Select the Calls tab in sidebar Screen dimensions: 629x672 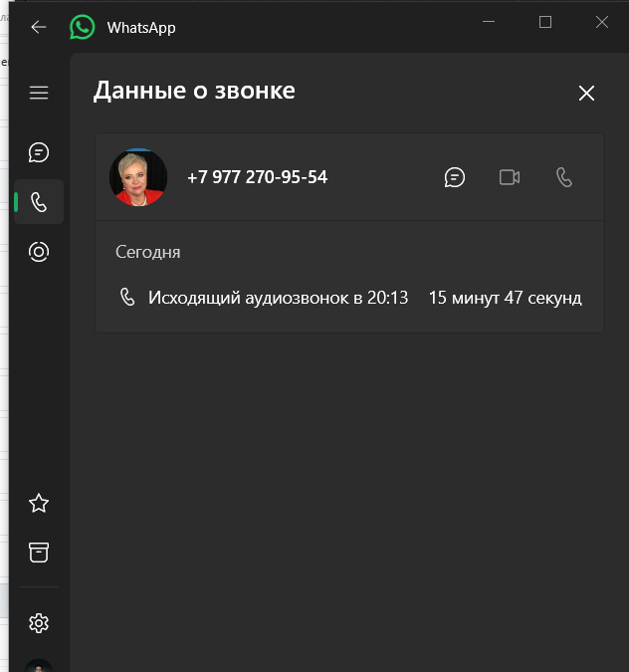point(39,202)
